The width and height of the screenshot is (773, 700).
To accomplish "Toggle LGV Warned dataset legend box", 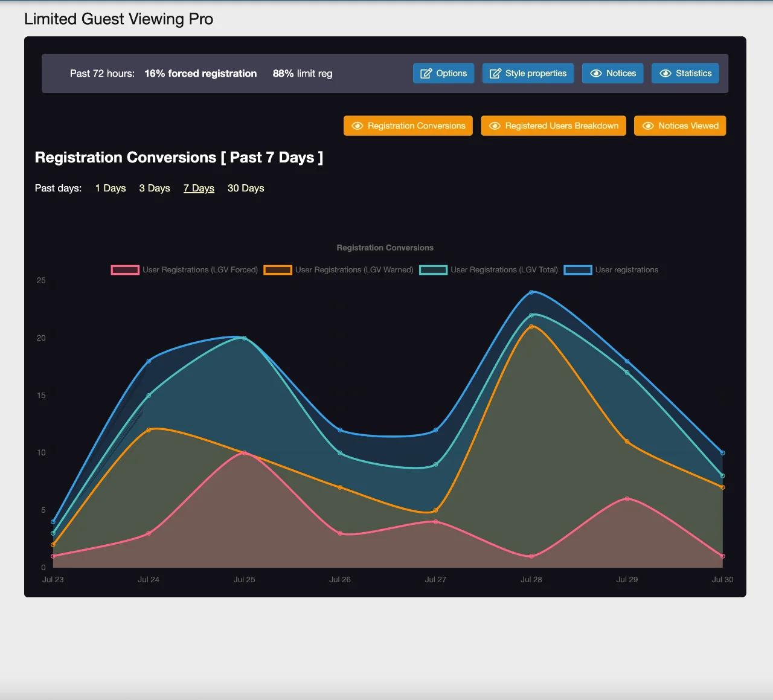I will [x=278, y=270].
